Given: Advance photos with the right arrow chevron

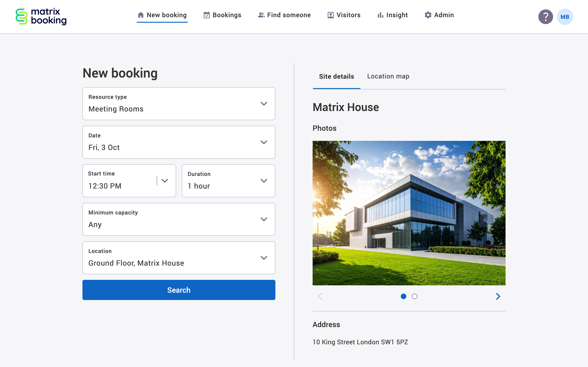Looking at the screenshot, I should point(498,296).
